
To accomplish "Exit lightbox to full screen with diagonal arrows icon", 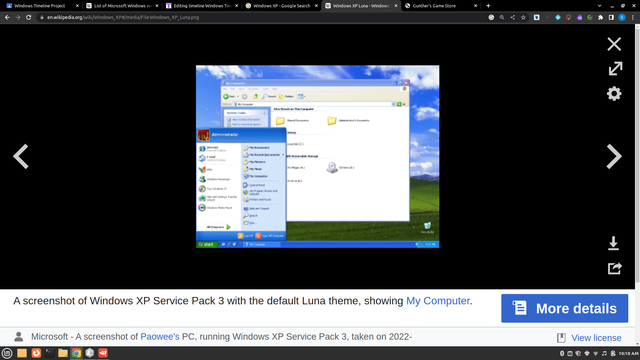I will coord(615,69).
